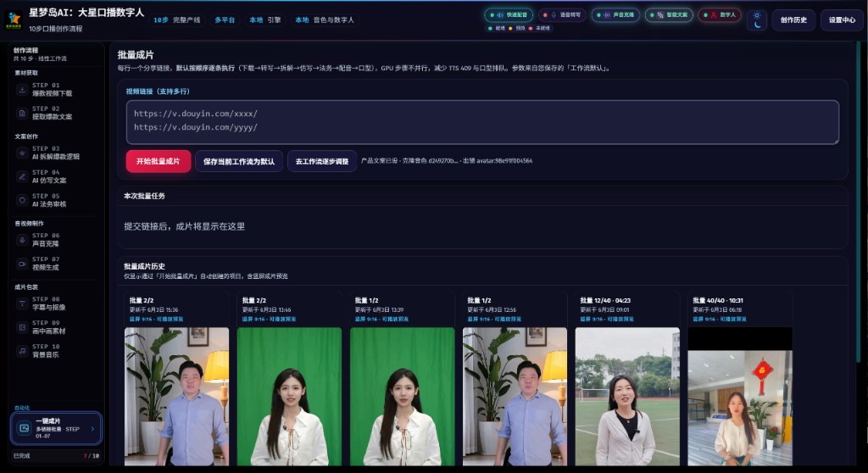The height and width of the screenshot is (473, 868).
Task: Click the 批量成片历史 section title
Action: (144, 266)
